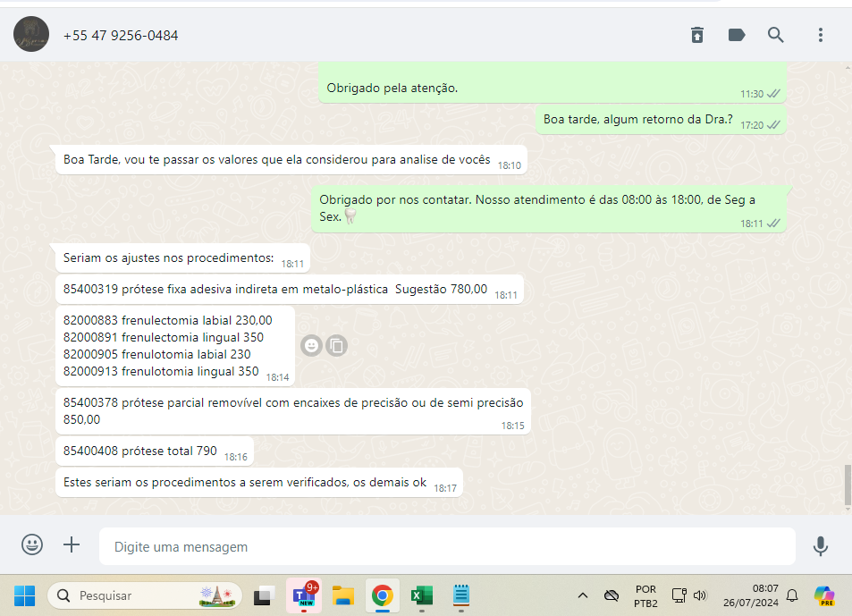Launch Copilot preview from the taskbar

click(x=824, y=596)
